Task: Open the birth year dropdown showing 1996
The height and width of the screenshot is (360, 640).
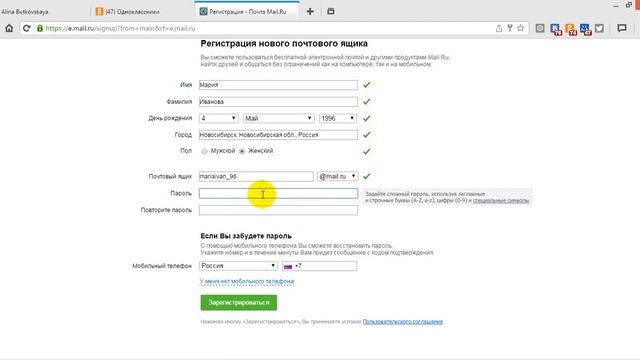Action: pos(338,118)
